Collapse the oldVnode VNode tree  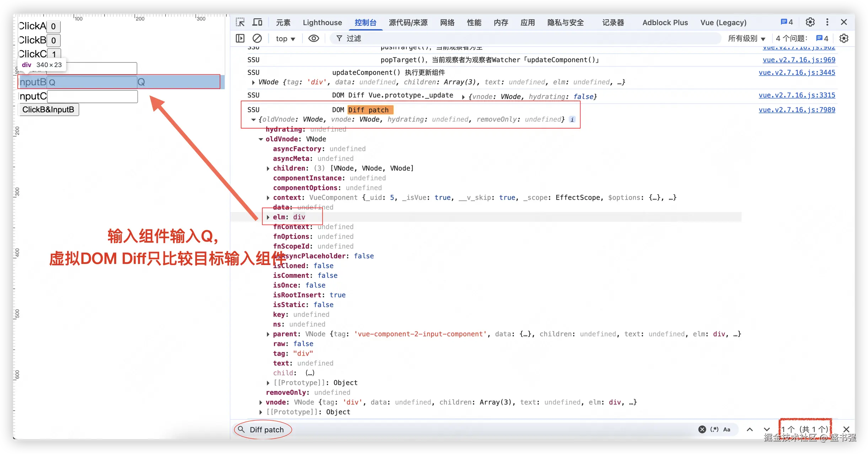261,139
